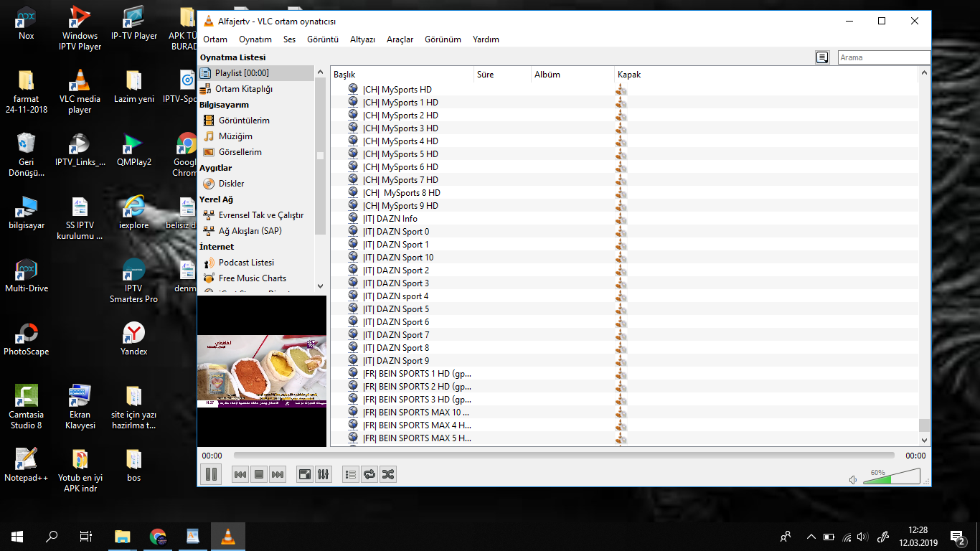Stop playback with the stop button
Image resolution: width=980 pixels, height=551 pixels.
pos(259,474)
